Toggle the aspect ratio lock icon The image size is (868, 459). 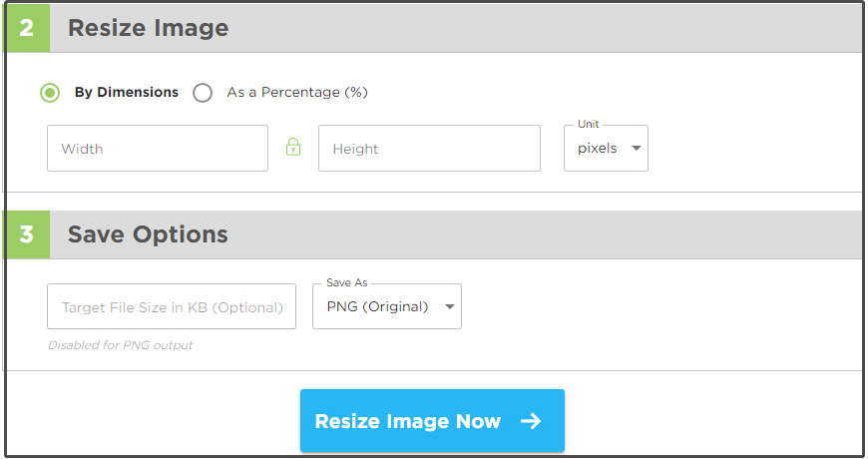point(293,148)
